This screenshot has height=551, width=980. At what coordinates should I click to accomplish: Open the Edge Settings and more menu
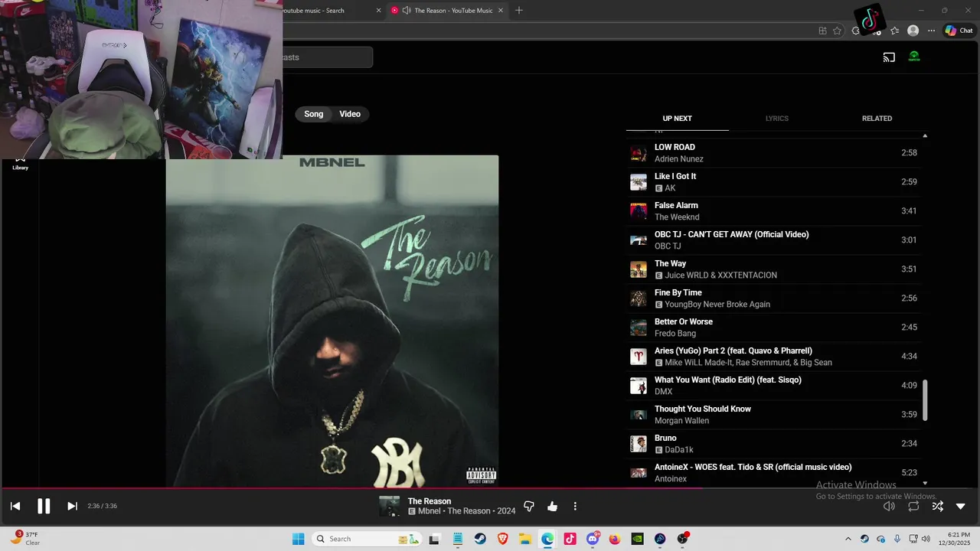click(x=931, y=31)
